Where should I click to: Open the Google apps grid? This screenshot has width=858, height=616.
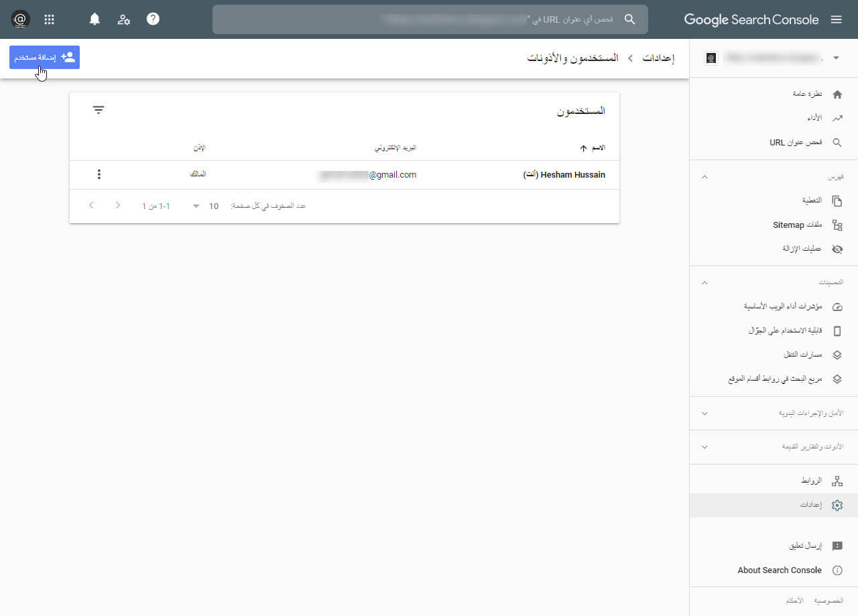tap(49, 19)
